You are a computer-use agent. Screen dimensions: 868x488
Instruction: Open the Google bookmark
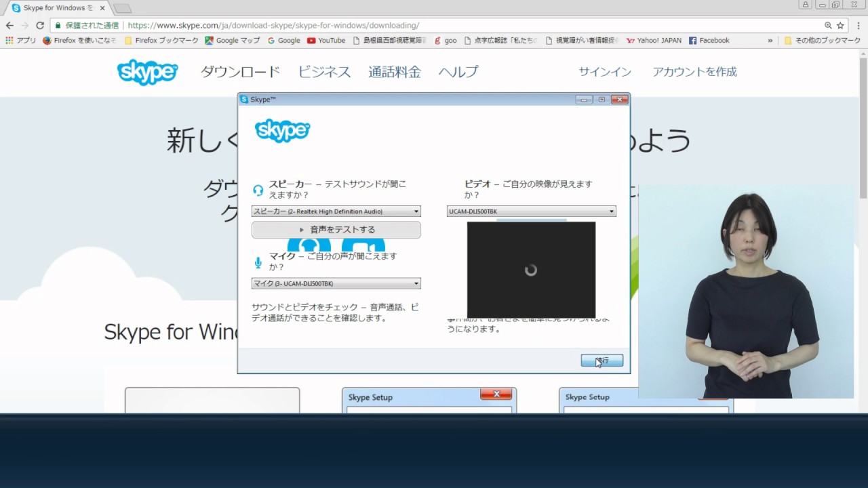pyautogui.click(x=283, y=41)
